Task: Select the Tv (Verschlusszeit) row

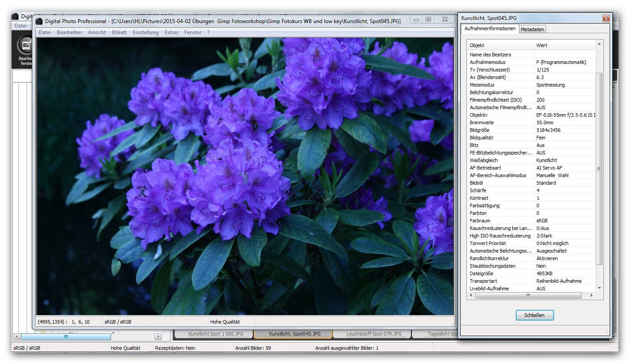Action: 531,70
